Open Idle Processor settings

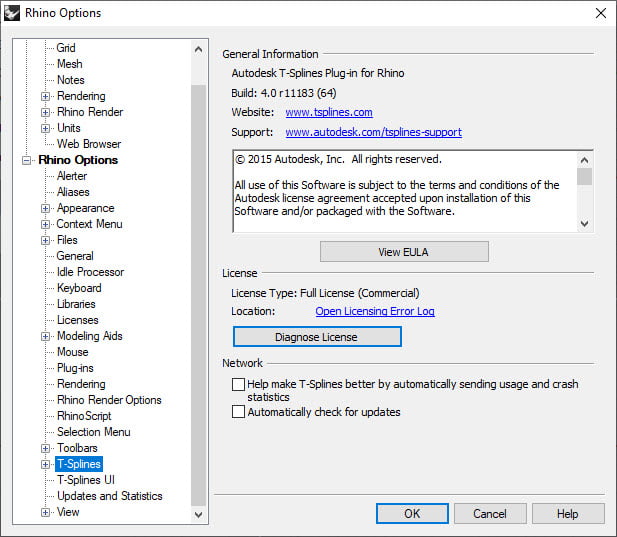point(91,272)
